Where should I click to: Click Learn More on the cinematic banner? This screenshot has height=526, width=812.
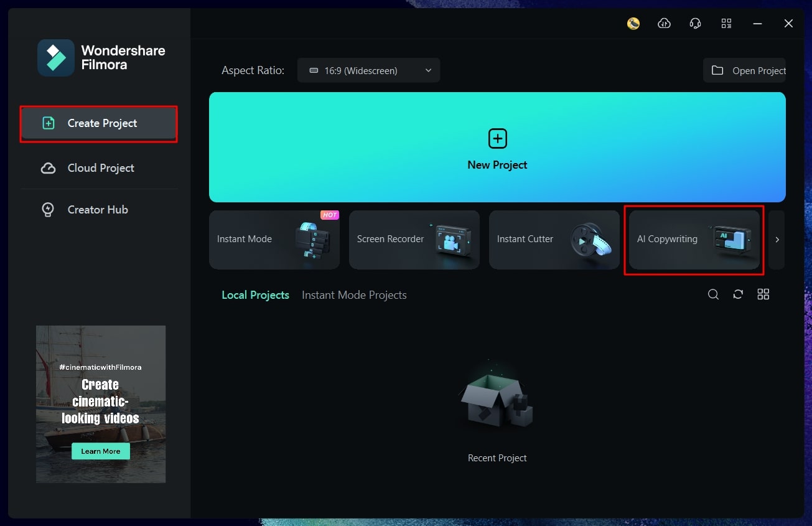click(x=101, y=451)
